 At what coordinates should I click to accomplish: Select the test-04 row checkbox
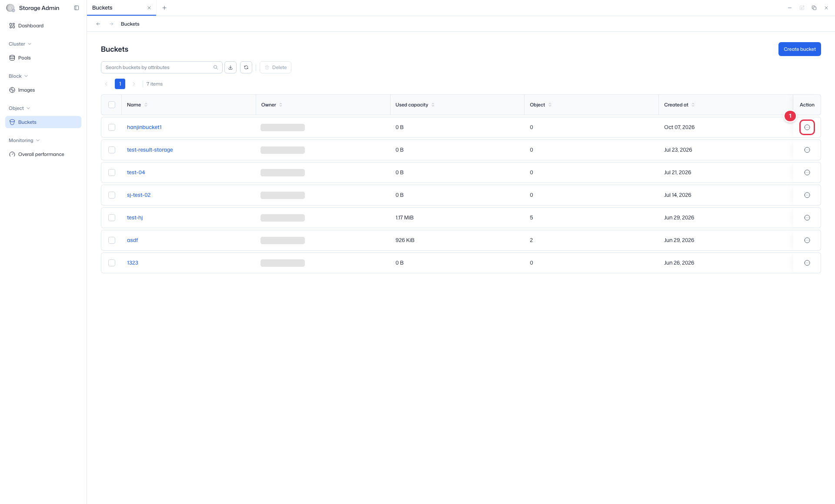click(112, 172)
